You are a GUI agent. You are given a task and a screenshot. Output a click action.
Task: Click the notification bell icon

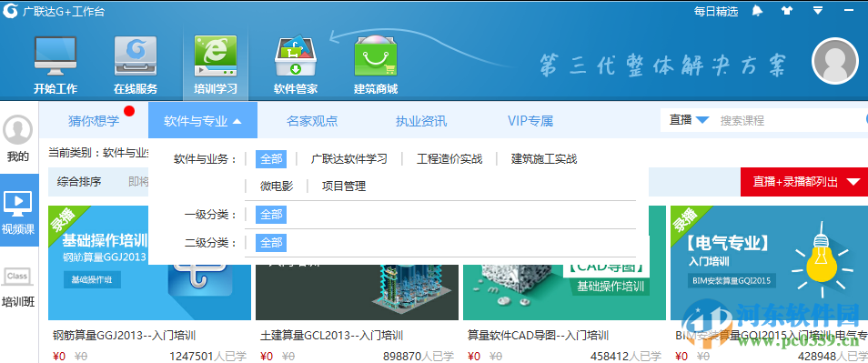757,11
